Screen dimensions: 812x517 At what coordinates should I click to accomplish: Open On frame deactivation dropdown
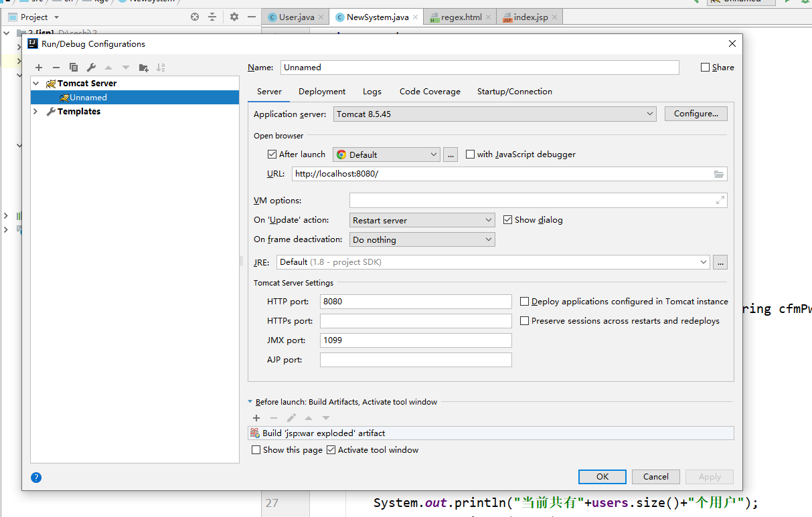(x=422, y=239)
